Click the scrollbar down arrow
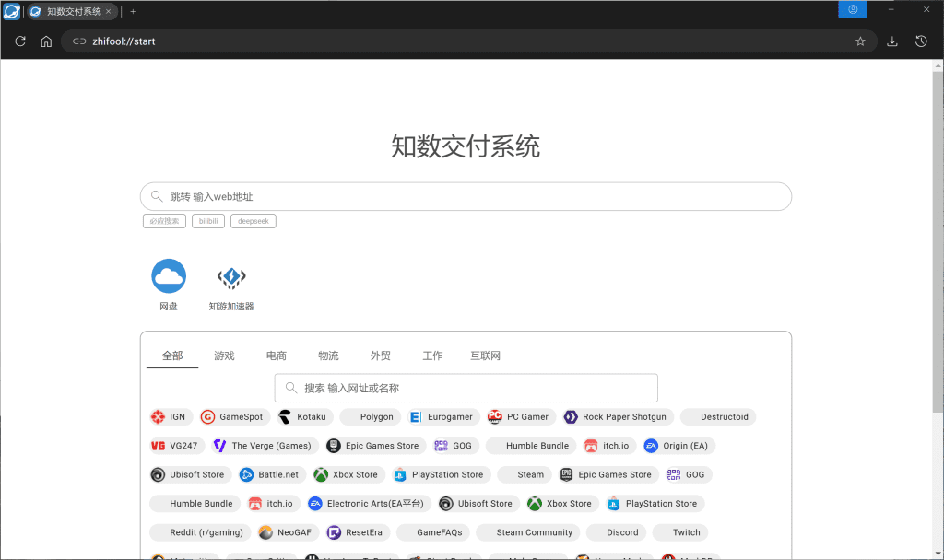This screenshot has width=944, height=560. pyautogui.click(x=938, y=554)
